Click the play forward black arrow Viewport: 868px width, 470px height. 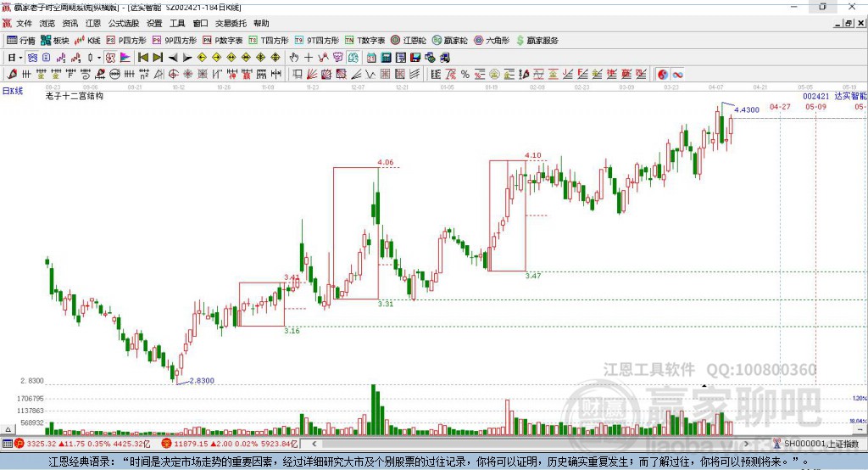point(187,57)
